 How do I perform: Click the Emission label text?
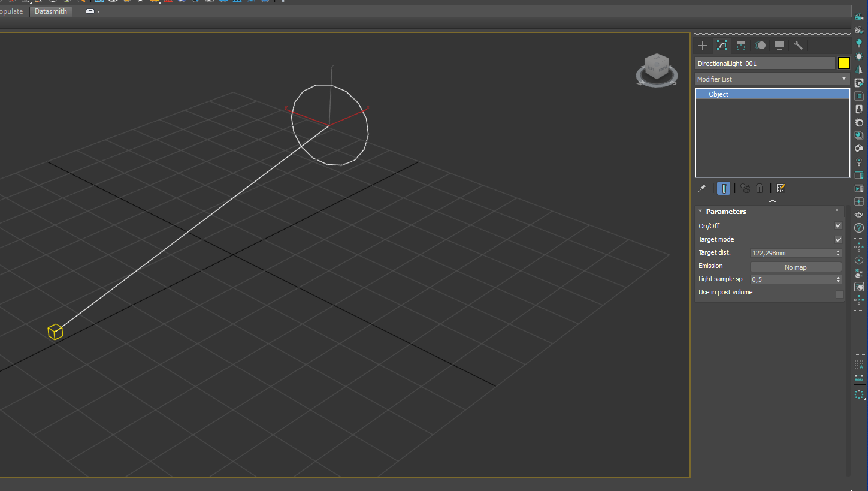[710, 266]
